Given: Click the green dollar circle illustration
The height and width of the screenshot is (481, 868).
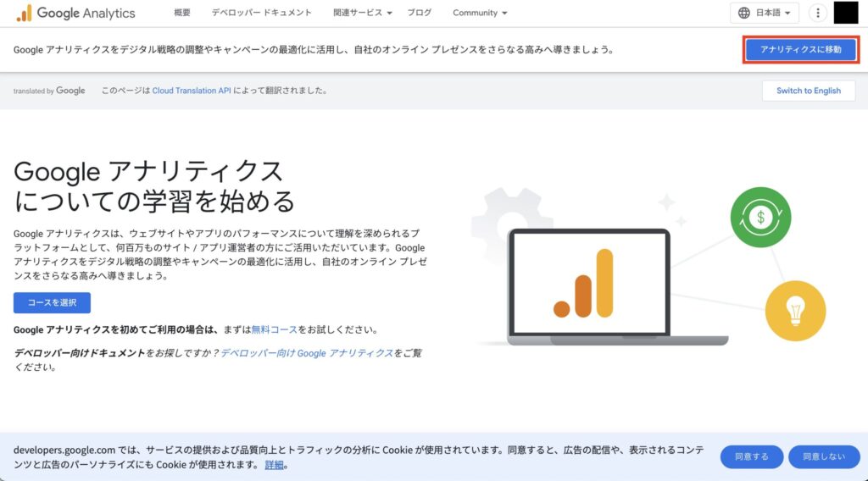Looking at the screenshot, I should (x=760, y=218).
